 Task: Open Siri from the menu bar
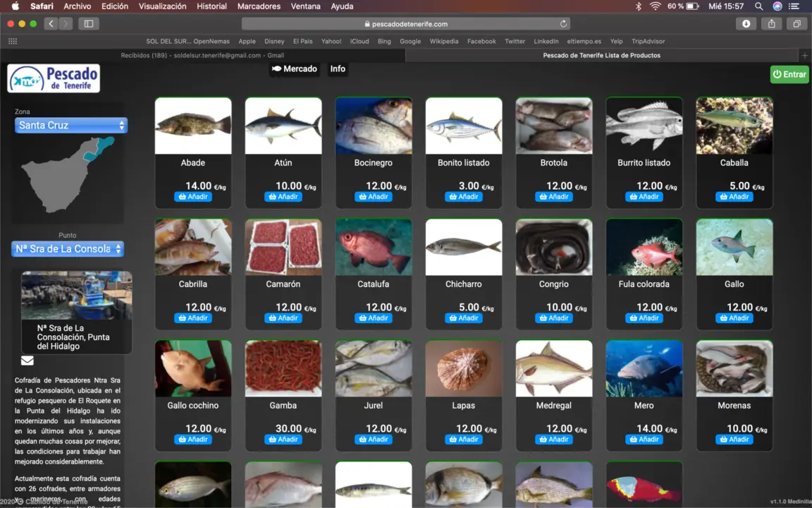point(777,6)
